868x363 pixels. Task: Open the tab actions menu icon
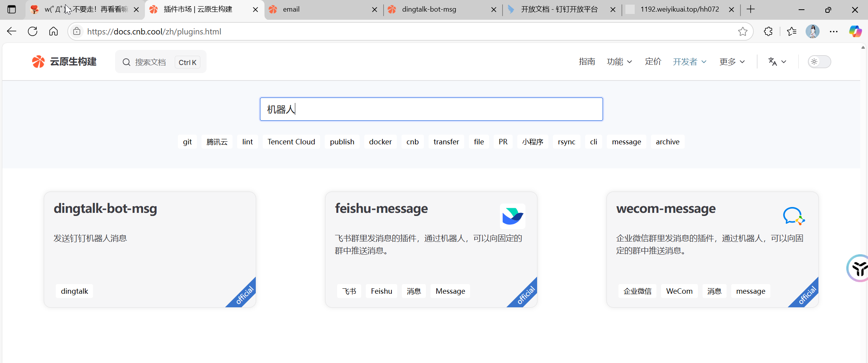12,9
